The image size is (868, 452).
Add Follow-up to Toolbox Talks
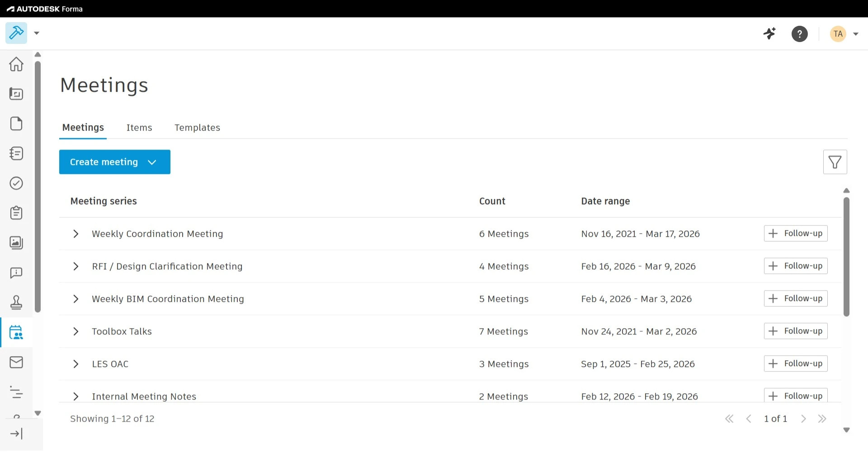[796, 331]
